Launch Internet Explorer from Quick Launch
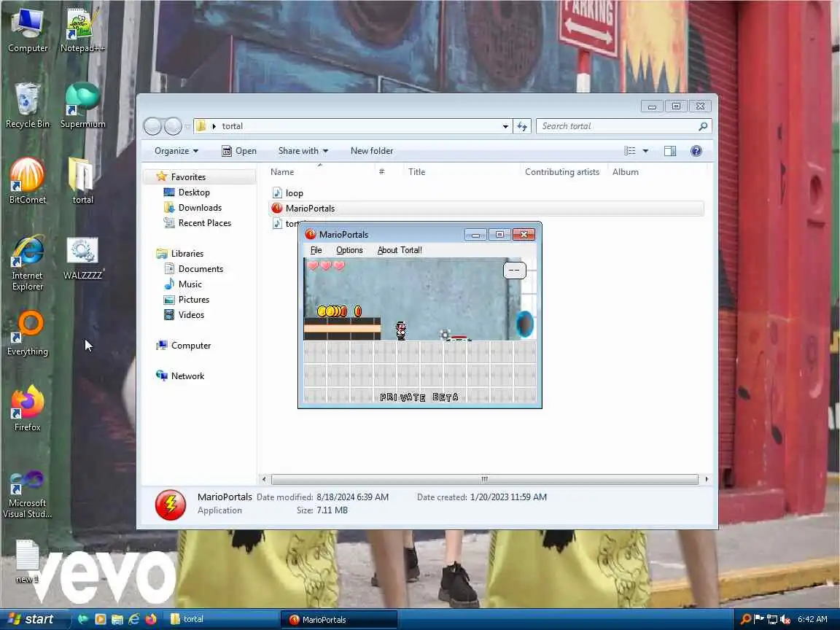Image resolution: width=840 pixels, height=630 pixels. pyautogui.click(x=134, y=619)
